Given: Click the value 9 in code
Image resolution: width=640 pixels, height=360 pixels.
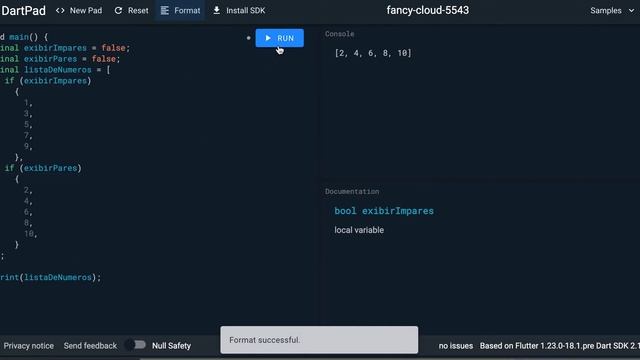Looking at the screenshot, I should 26,146.
